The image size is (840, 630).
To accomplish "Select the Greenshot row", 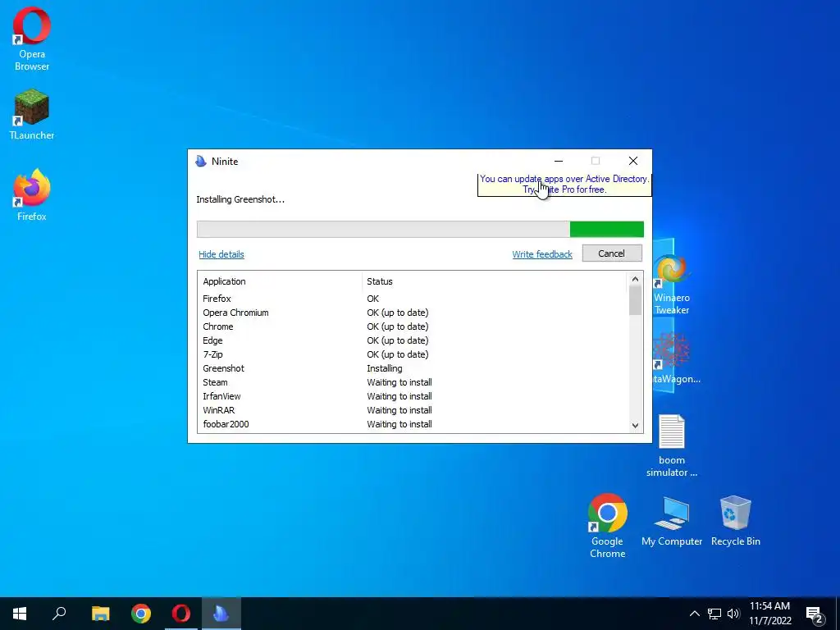I will pos(413,368).
